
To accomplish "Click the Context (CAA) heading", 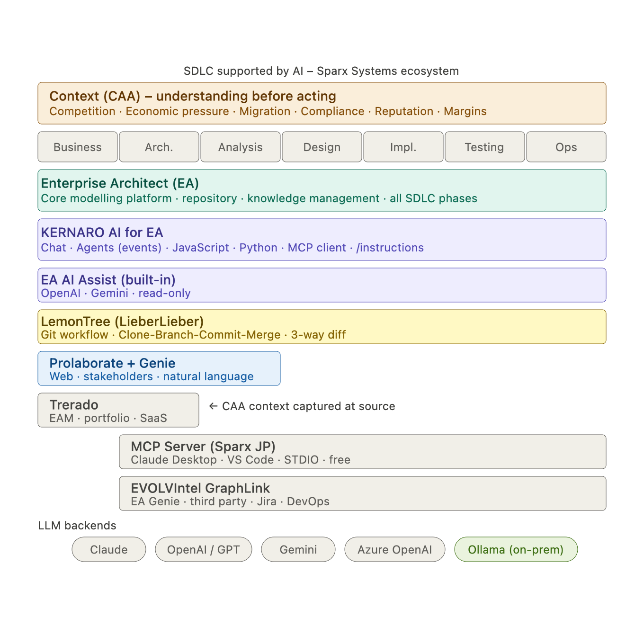I will point(193,96).
